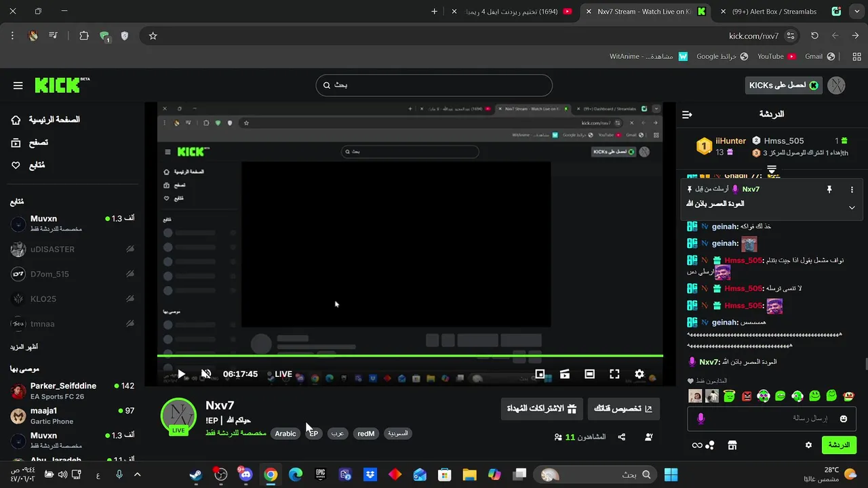Open new browser tab plus button
Image resolution: width=868 pixels, height=488 pixels.
435,12
